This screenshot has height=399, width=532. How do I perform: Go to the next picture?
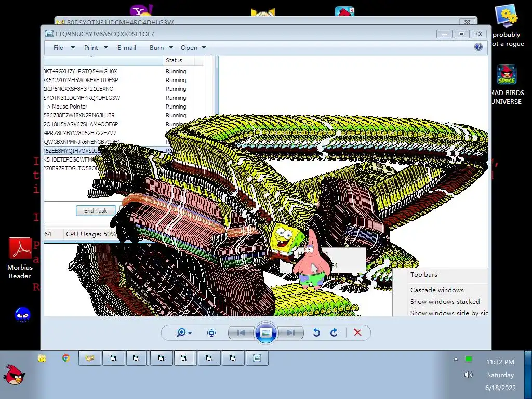tap(291, 332)
